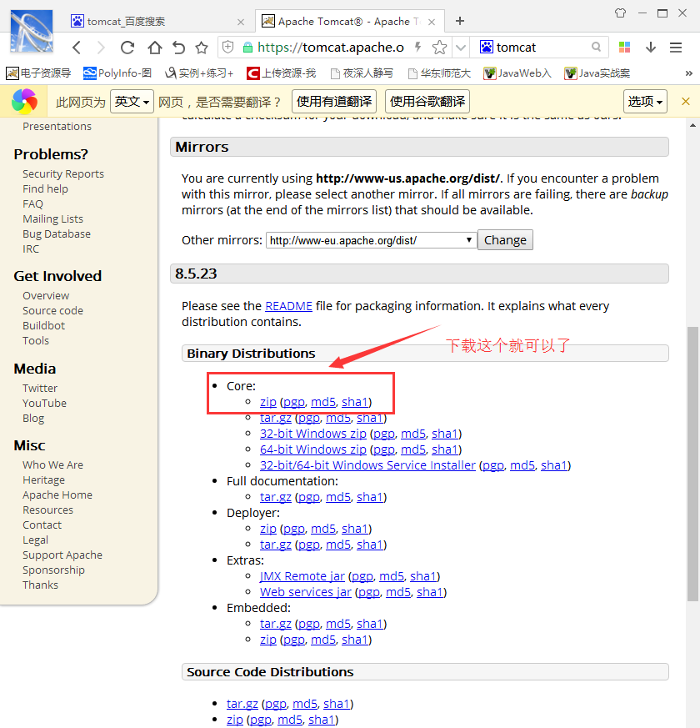The width and height of the screenshot is (700, 728).
Task: Open the Other mirrors dropdown
Action: tap(371, 240)
